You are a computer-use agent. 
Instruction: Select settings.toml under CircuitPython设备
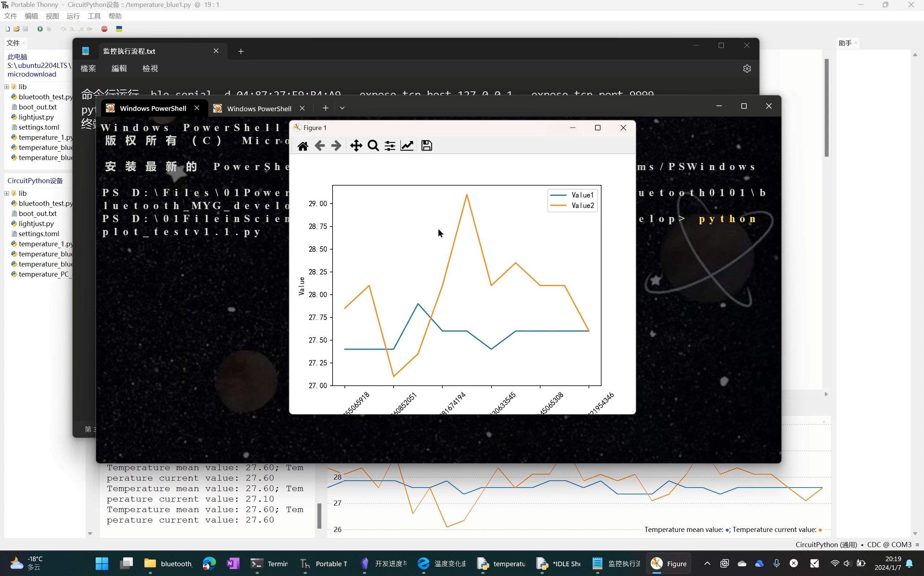pyautogui.click(x=39, y=234)
